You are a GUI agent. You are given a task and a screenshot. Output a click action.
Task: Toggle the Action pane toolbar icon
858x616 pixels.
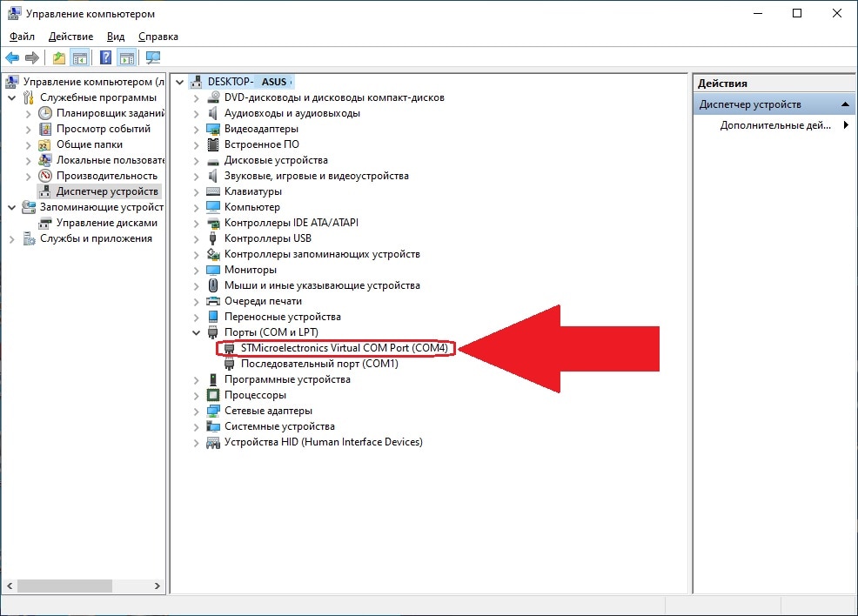coord(127,58)
